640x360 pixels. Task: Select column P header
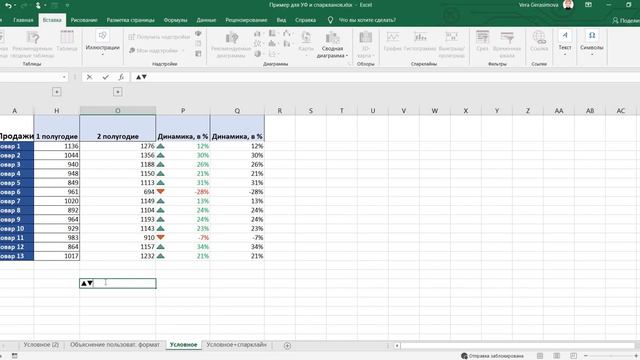click(x=183, y=111)
